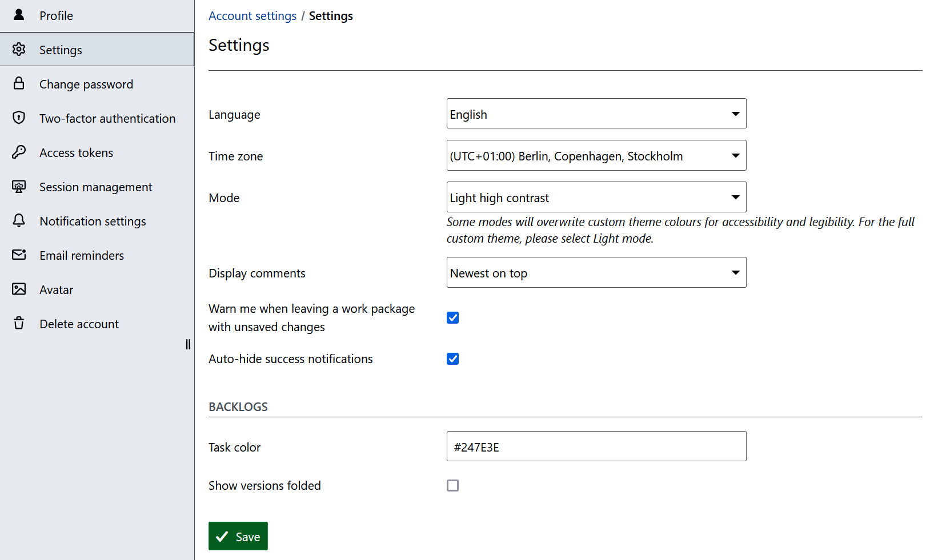Go to Email reminders
926x560 pixels.
tap(97, 255)
